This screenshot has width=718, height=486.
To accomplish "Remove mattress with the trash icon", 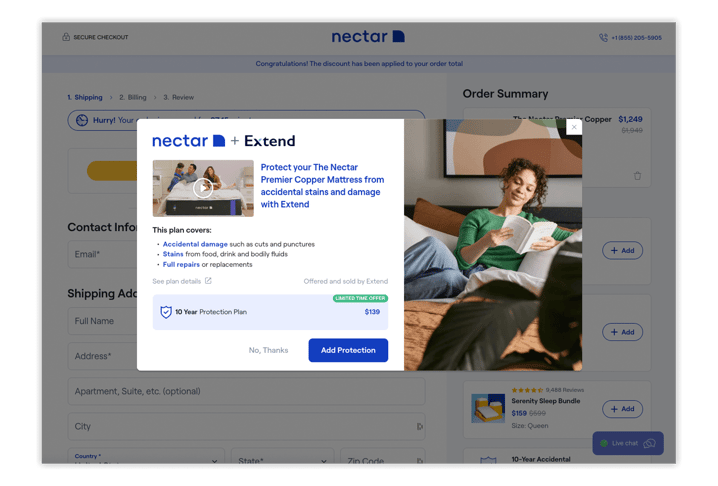I will pyautogui.click(x=637, y=176).
